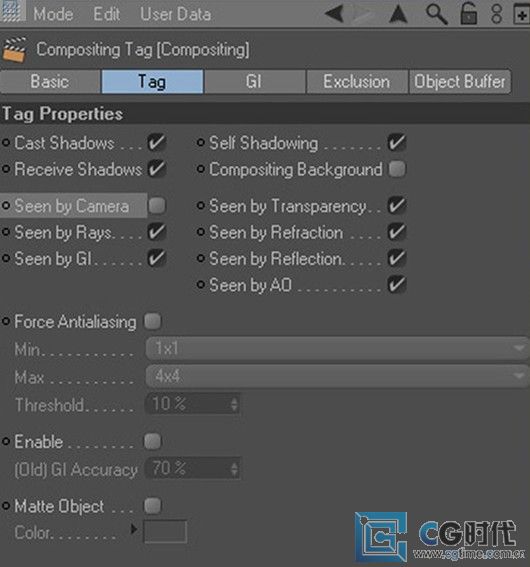Switch to the Exclusion tab

357,82
